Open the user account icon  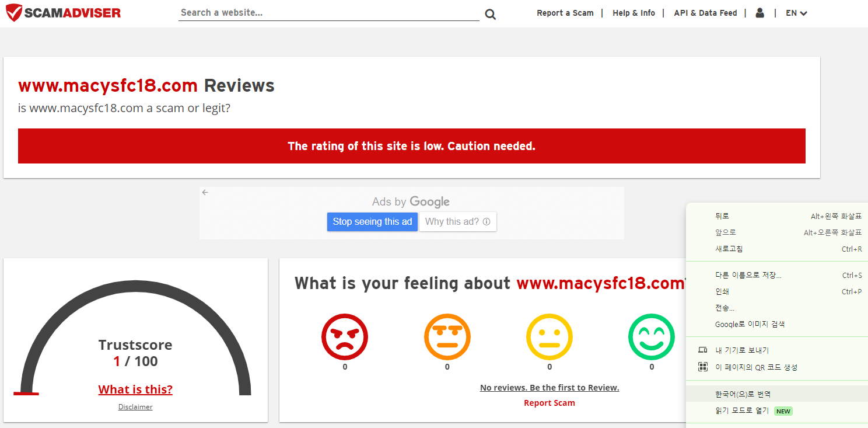tap(759, 13)
